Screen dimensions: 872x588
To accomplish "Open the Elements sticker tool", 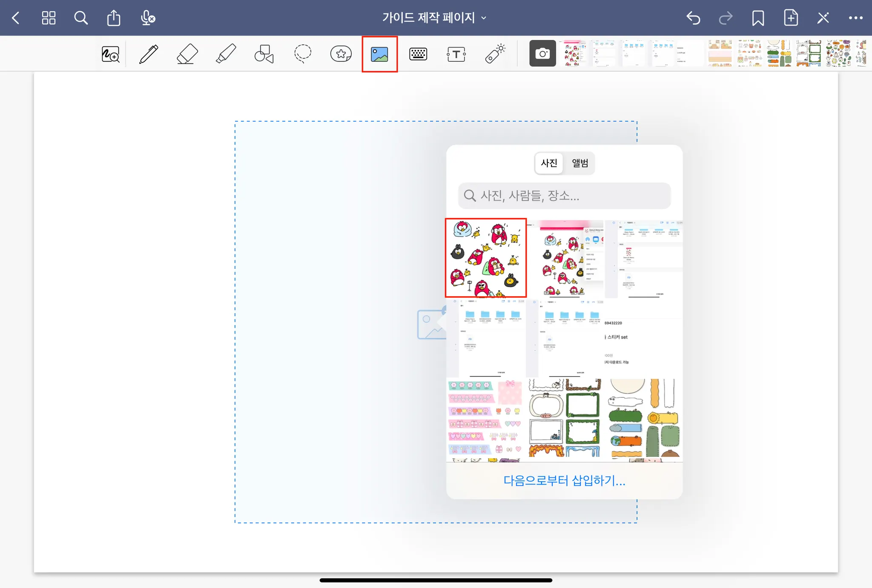I will click(x=341, y=54).
